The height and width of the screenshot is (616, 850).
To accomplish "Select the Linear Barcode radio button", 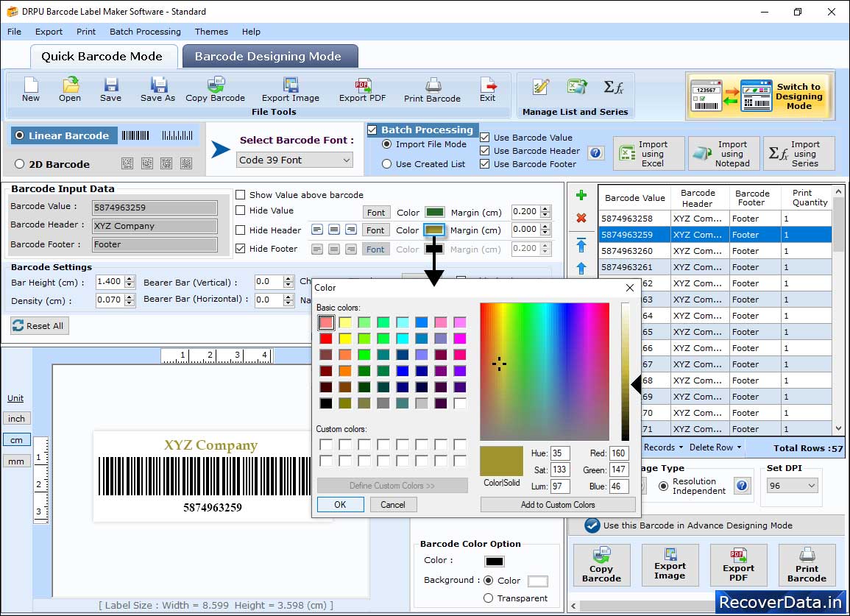I will pos(20,135).
